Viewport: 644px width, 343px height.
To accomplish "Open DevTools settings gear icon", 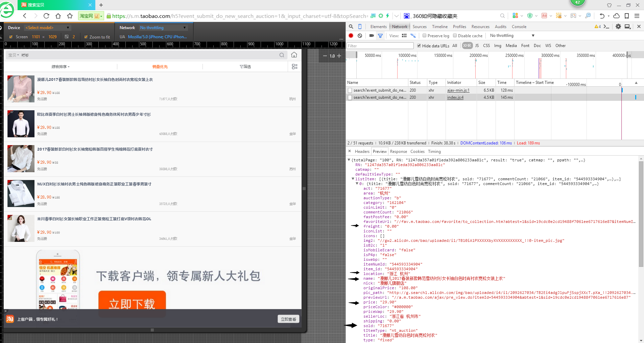I will coord(618,26).
